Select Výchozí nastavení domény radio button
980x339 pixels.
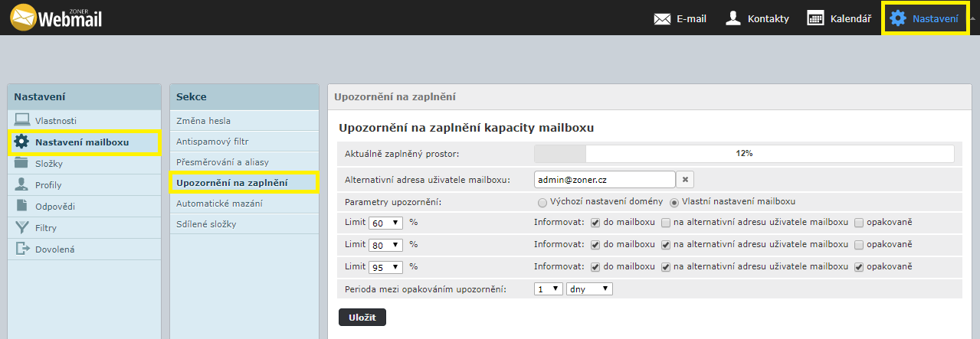click(542, 203)
